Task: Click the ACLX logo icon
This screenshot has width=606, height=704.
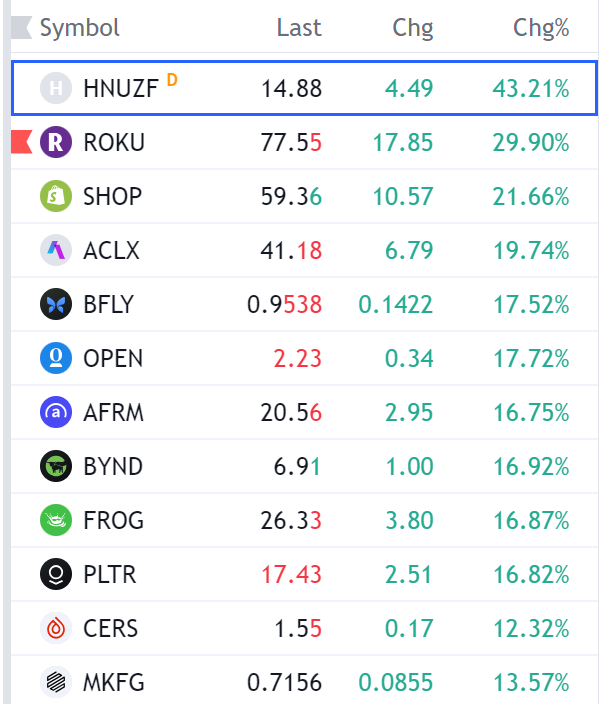Action: click(56, 250)
